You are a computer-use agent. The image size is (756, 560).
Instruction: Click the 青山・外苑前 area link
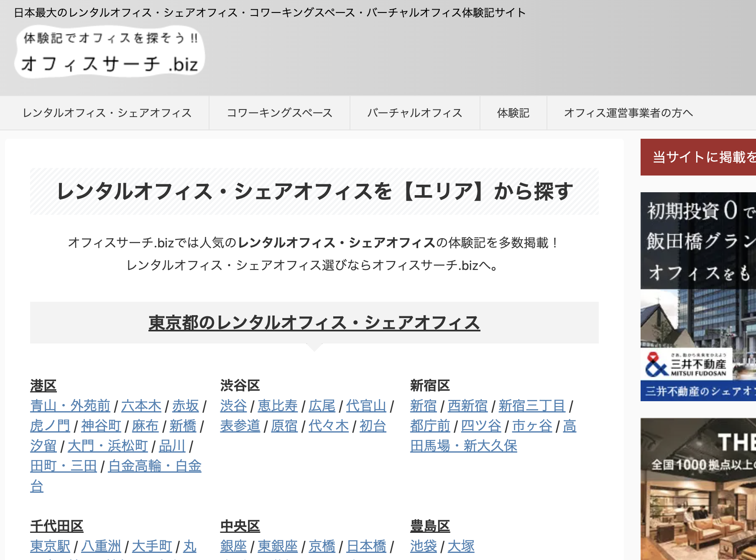[x=70, y=406]
